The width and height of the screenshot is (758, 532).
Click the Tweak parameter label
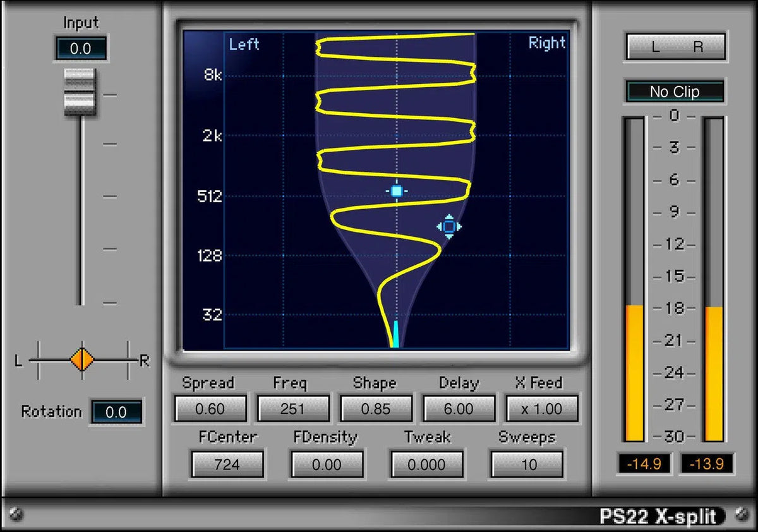pyautogui.click(x=427, y=437)
